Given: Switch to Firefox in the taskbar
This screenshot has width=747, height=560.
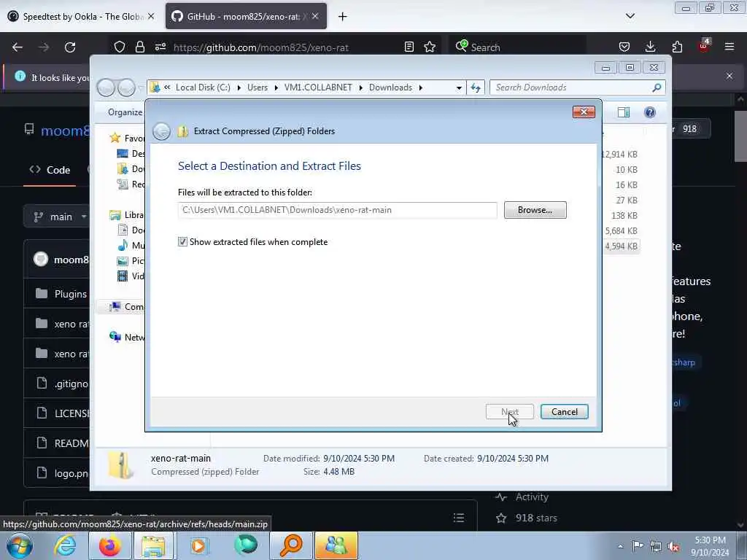Looking at the screenshot, I should tap(109, 545).
